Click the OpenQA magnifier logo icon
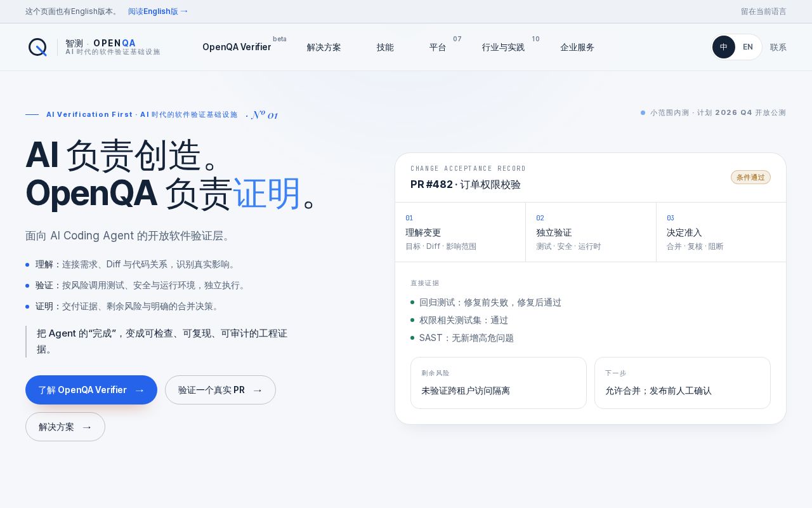This screenshot has height=508, width=812. (x=37, y=47)
